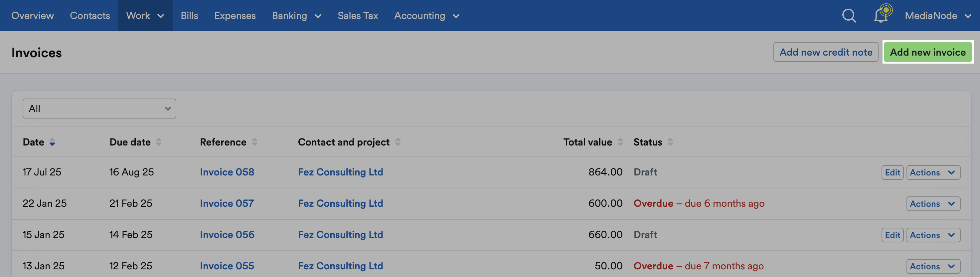Click the 13 Jan 25 date cell
980x277 pixels.
43,266
